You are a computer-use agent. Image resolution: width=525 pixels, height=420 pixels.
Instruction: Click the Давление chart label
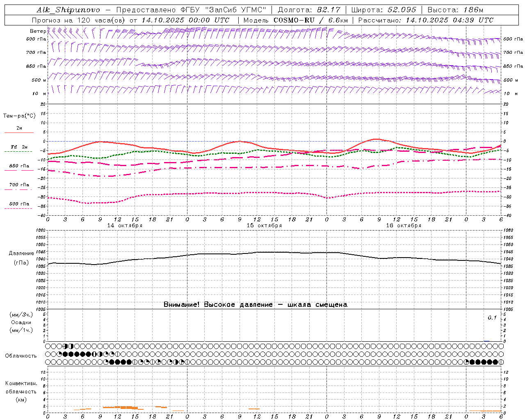[x=21, y=253]
